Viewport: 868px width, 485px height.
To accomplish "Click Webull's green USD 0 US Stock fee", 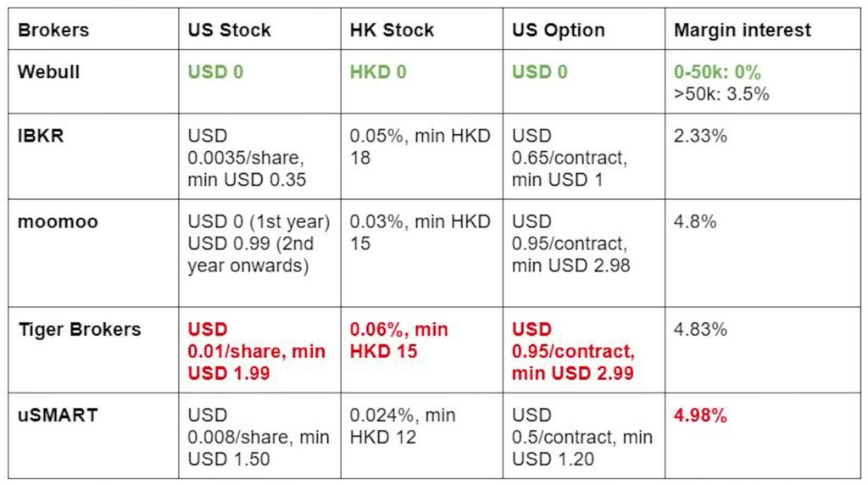I will 215,72.
